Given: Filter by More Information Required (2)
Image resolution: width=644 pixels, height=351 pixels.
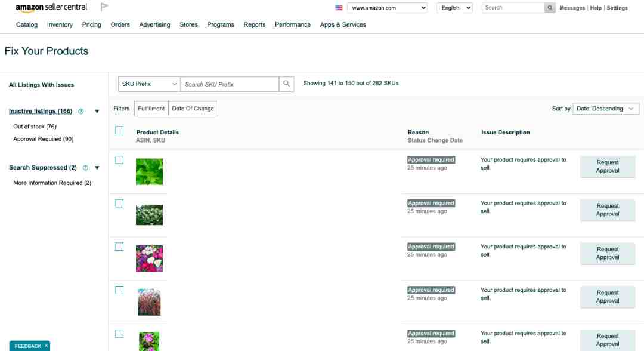Looking at the screenshot, I should (x=52, y=183).
